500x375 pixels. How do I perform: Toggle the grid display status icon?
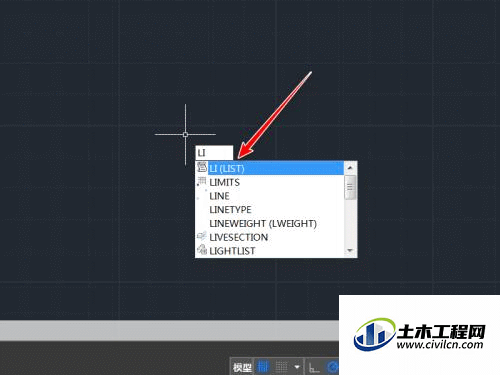(263, 367)
